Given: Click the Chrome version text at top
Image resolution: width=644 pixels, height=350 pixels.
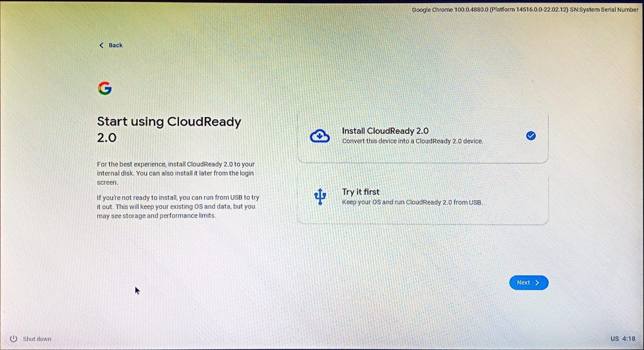Looking at the screenshot, I should 525,10.
